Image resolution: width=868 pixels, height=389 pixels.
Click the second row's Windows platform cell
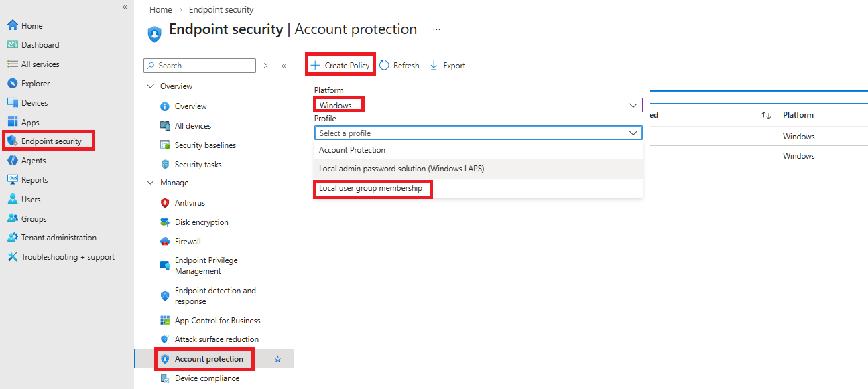coord(799,156)
